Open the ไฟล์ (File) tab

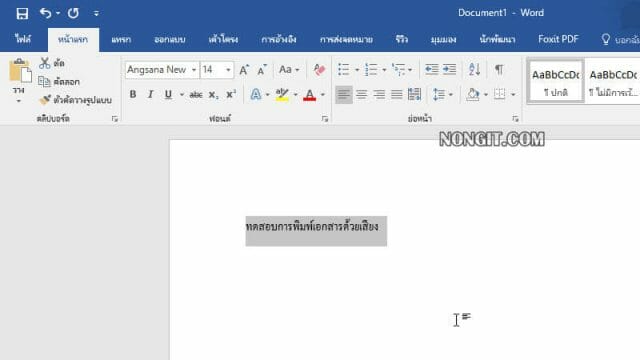click(23, 39)
